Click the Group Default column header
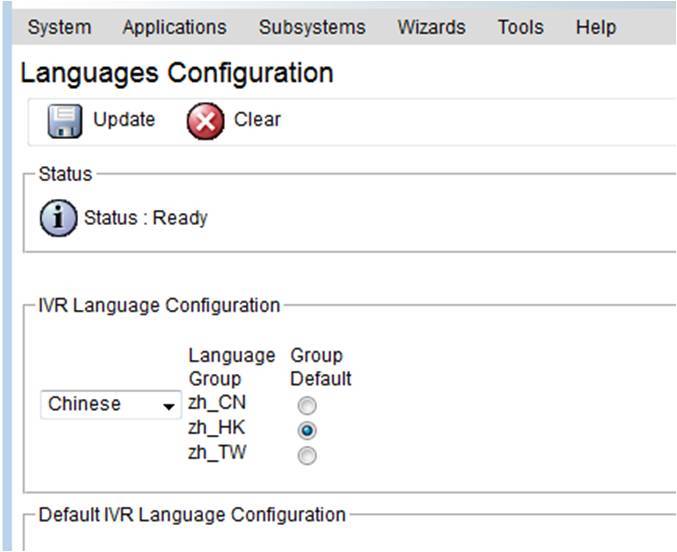The height and width of the screenshot is (552, 677). point(321,367)
